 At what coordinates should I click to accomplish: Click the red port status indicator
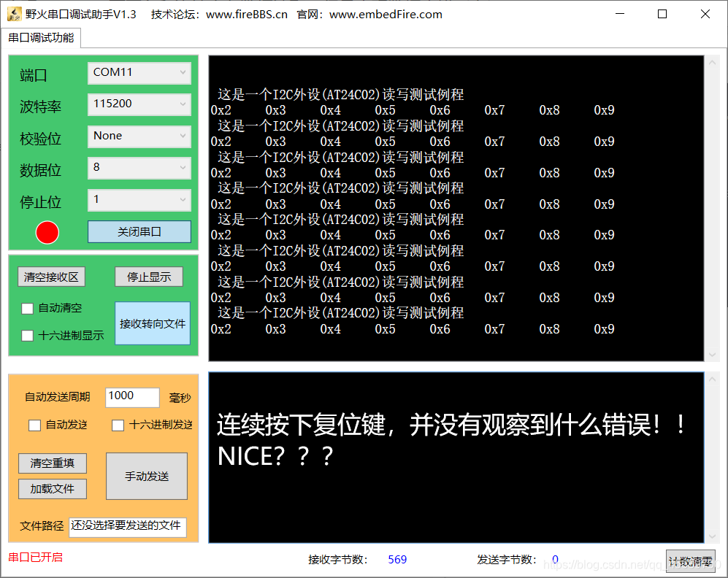(x=47, y=232)
